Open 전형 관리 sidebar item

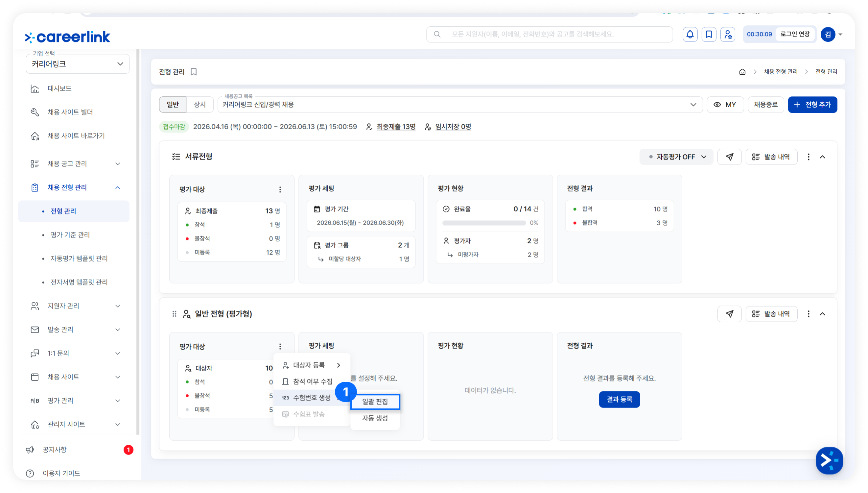tap(74, 211)
